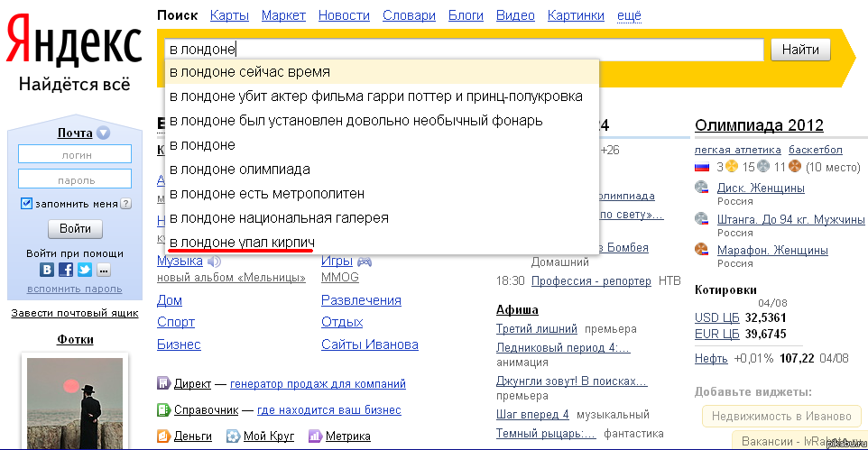Click the gold medal icon in medal count
This screenshot has width=868, height=450.
[x=732, y=166]
